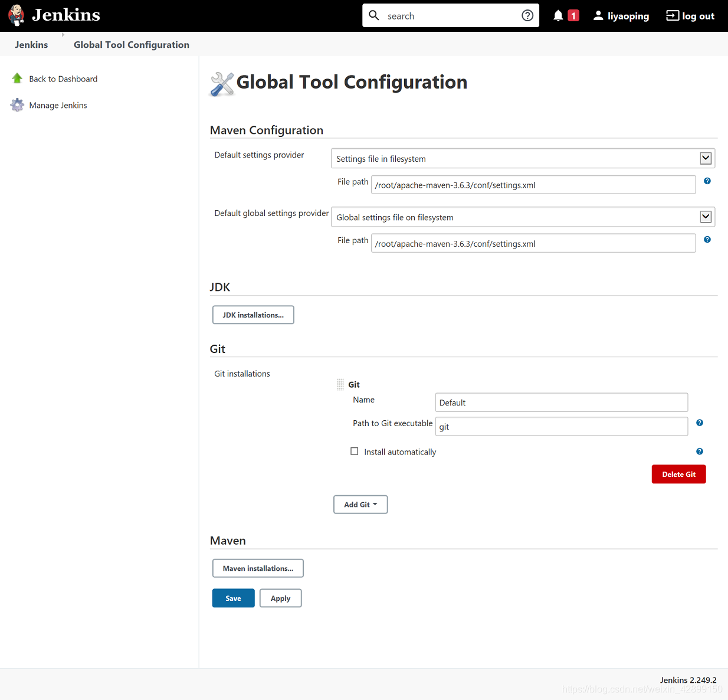Grab the Git installation drag handle
This screenshot has height=700, width=728.
click(x=340, y=385)
